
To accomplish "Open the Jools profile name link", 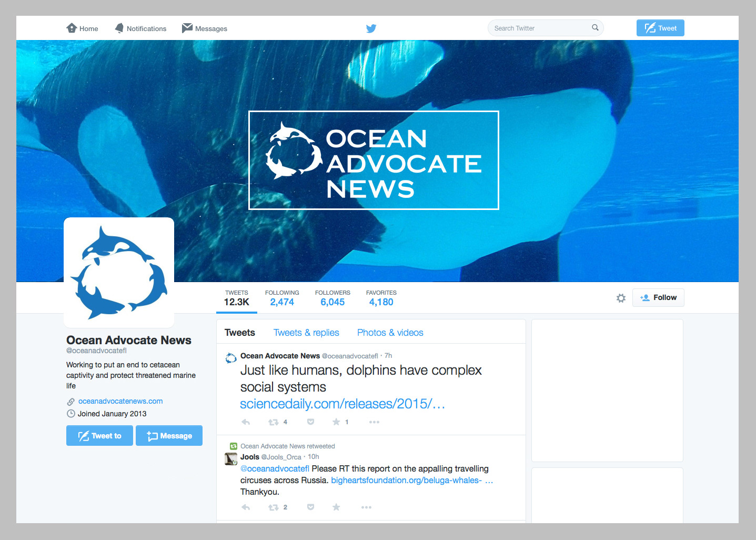I will pyautogui.click(x=250, y=457).
